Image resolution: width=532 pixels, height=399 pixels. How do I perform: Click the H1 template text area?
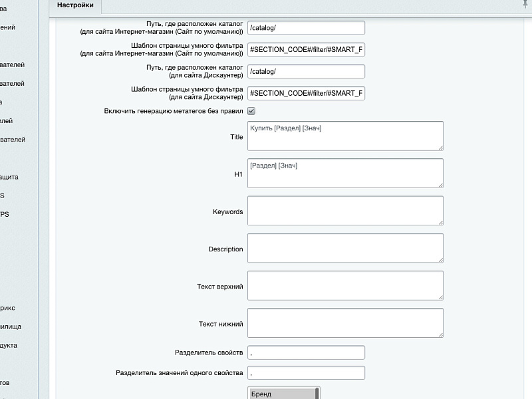344,174
